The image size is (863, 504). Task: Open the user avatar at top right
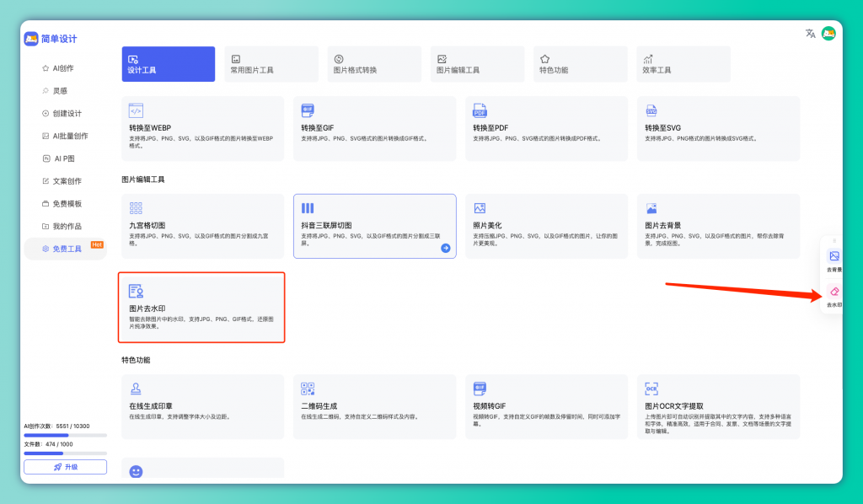828,34
